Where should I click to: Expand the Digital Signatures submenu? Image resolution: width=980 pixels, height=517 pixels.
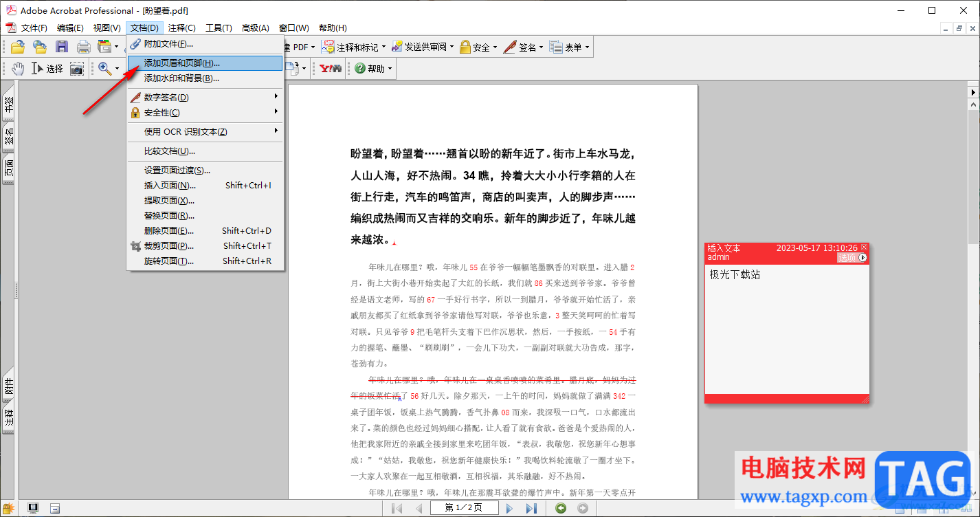point(277,97)
